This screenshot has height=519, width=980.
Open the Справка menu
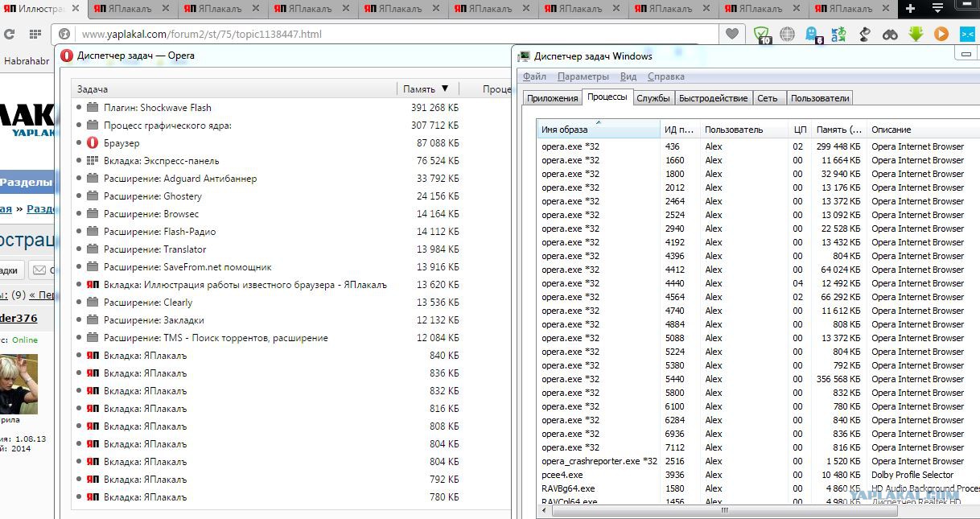(x=666, y=76)
